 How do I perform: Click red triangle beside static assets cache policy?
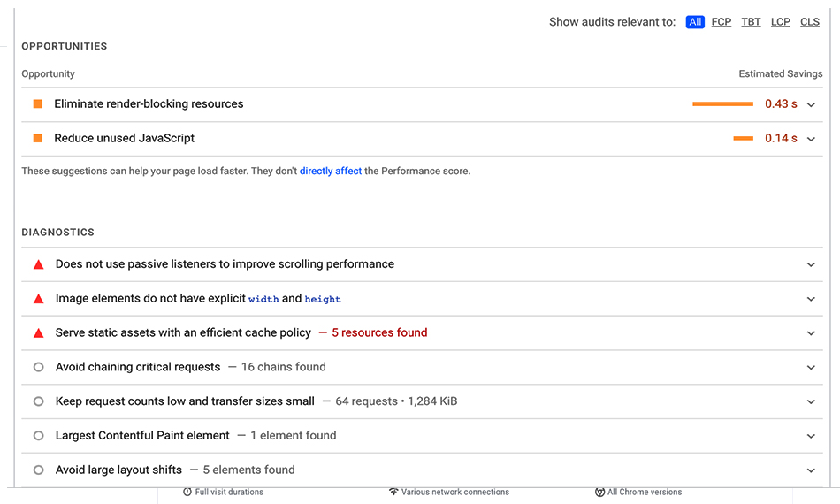pos(39,333)
